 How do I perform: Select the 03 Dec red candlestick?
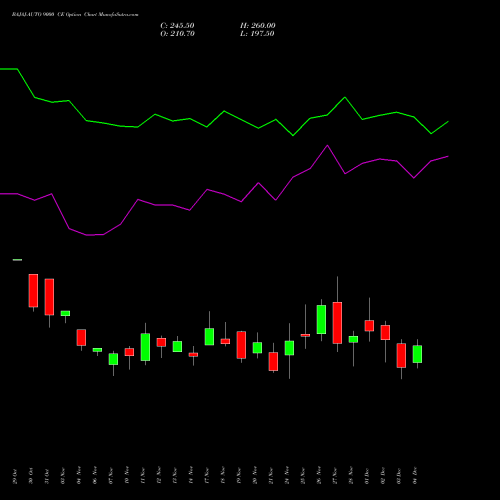(x=401, y=355)
